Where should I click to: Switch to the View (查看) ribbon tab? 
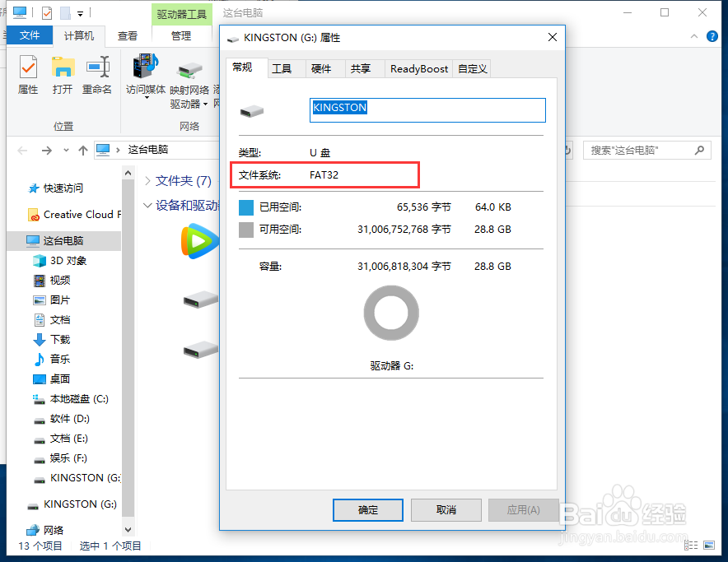pos(128,35)
